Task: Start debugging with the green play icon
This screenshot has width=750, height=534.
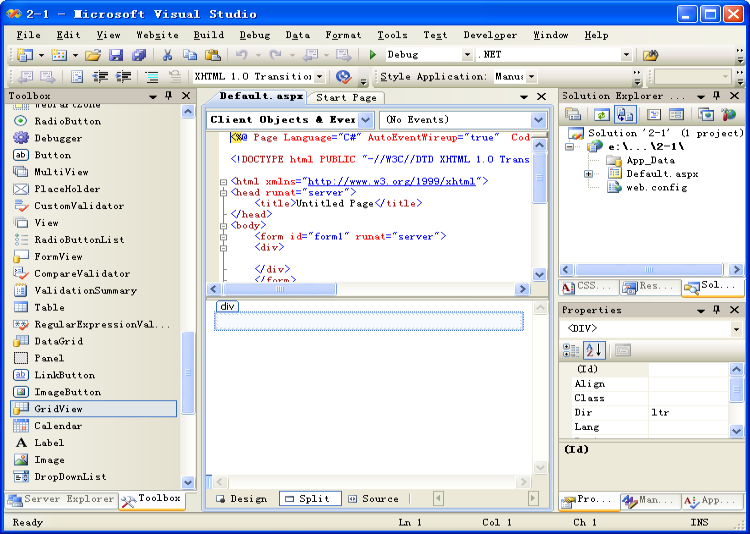Action: [373, 55]
